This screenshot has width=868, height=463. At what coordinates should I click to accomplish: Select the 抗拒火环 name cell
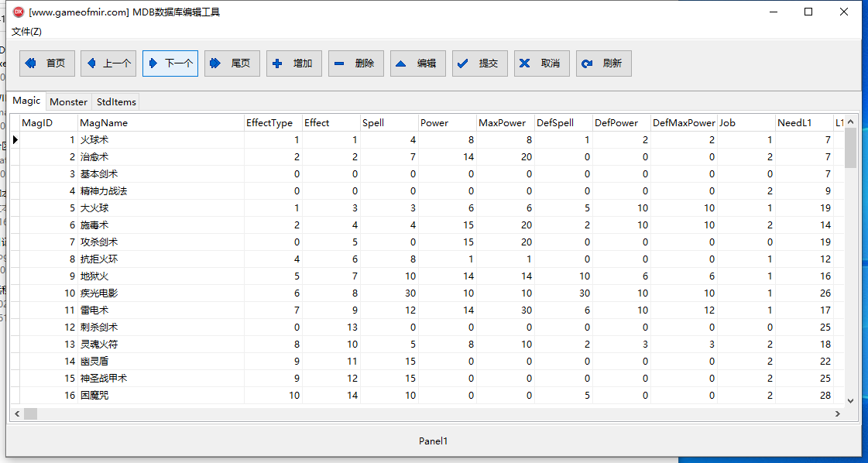(161, 259)
